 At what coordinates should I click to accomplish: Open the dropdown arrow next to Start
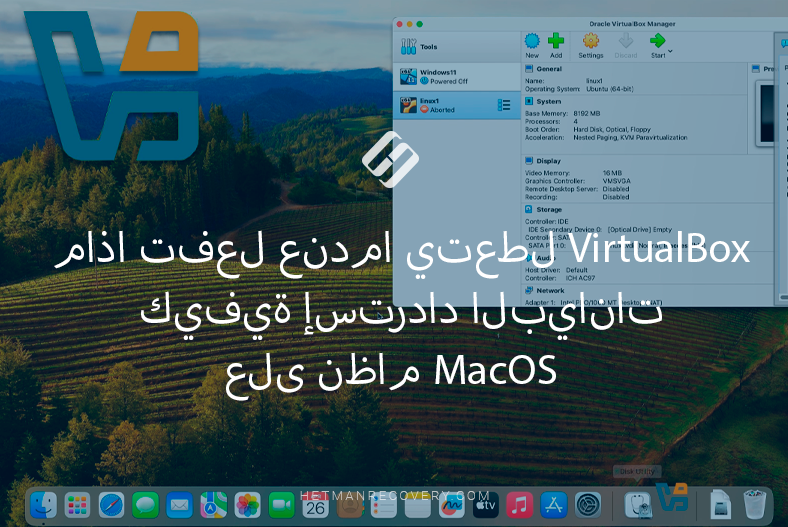[x=670, y=51]
